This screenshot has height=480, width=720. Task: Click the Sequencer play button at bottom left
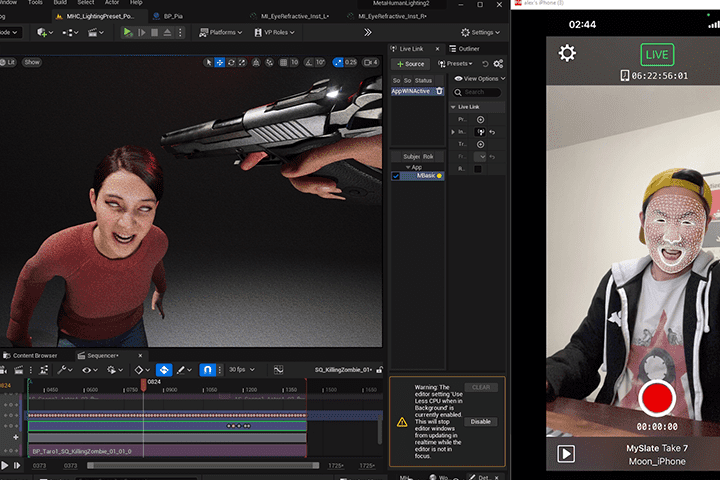(x=5, y=465)
